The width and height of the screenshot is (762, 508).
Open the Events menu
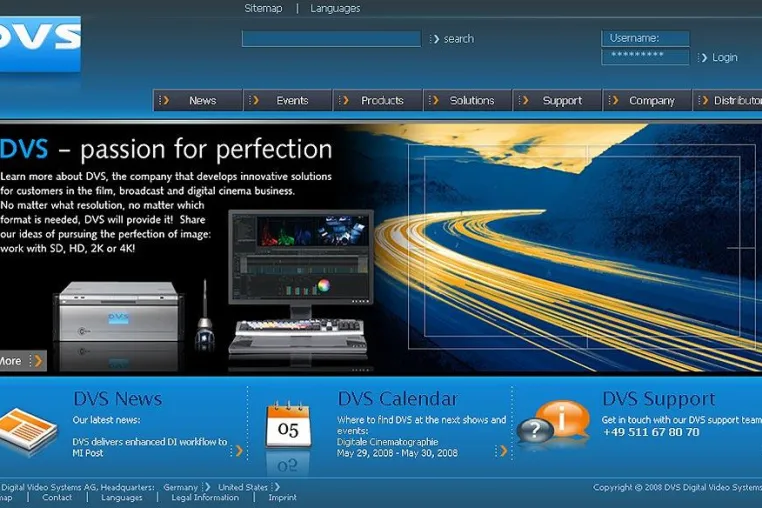tap(288, 101)
